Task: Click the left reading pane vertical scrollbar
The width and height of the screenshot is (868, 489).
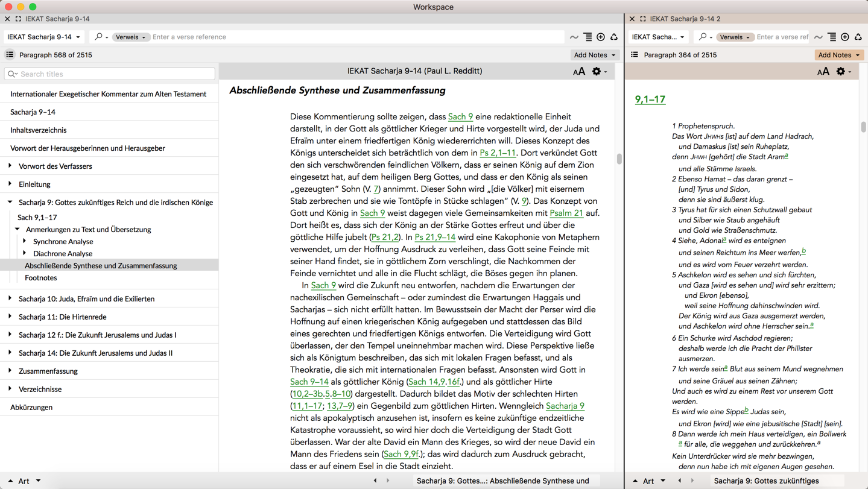Action: [619, 159]
